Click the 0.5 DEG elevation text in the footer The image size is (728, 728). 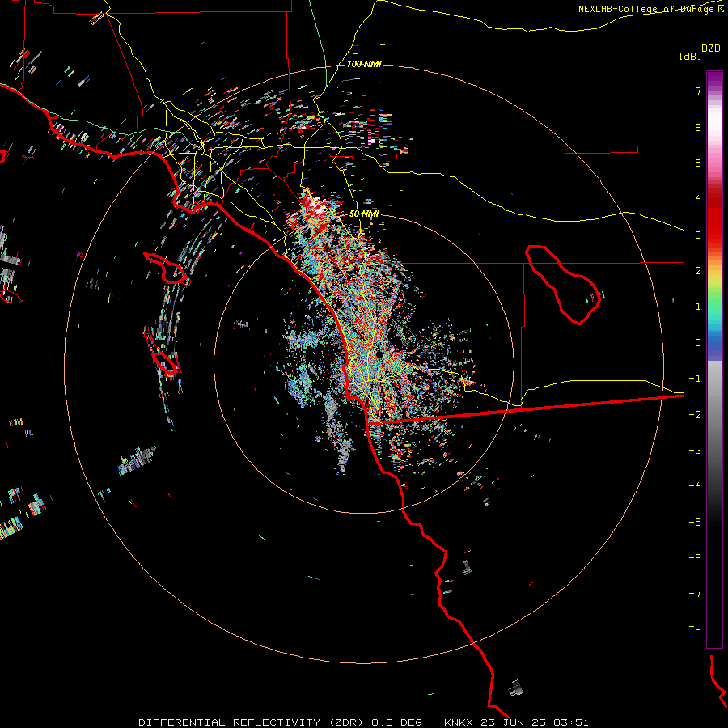(396, 722)
